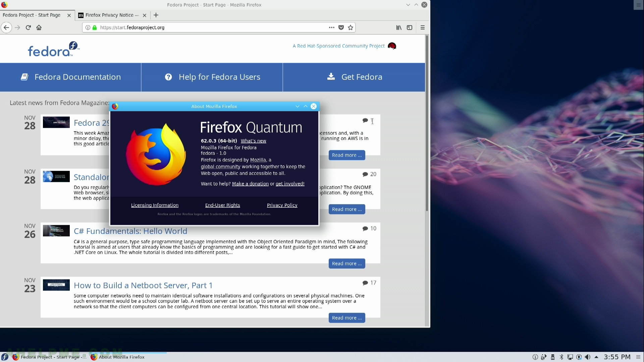Click the 10 comments bubble icon
The width and height of the screenshot is (644, 362).
click(365, 229)
